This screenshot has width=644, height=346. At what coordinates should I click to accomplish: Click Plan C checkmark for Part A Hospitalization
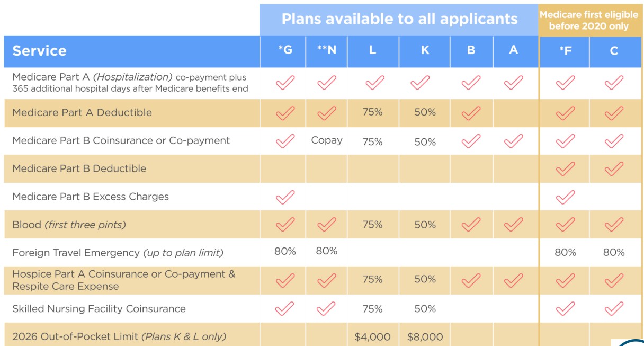point(613,83)
